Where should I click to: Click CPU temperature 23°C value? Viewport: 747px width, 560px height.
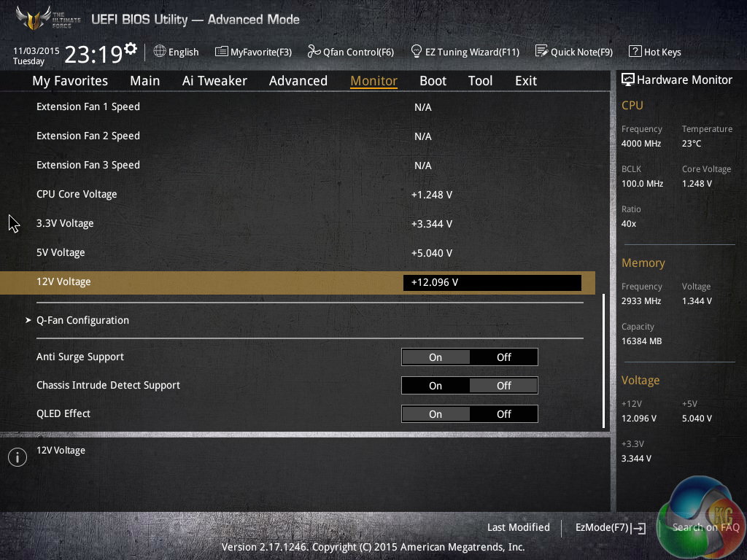pos(692,144)
